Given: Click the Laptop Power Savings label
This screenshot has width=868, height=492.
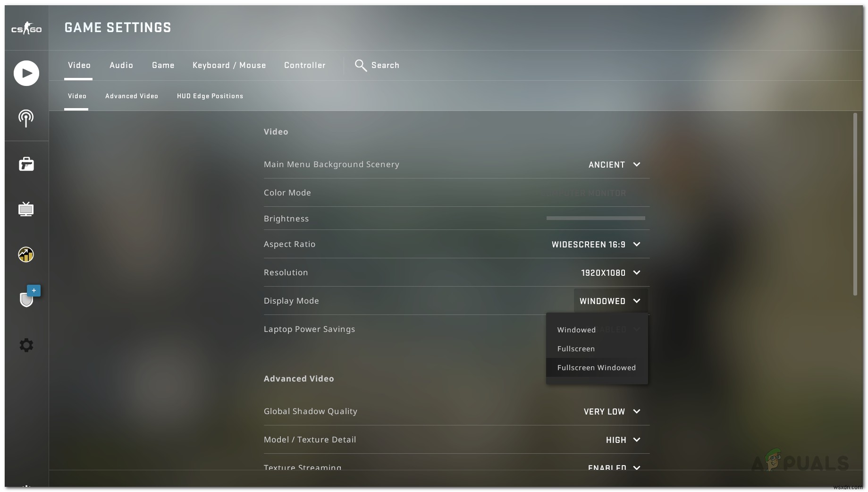Looking at the screenshot, I should point(309,329).
